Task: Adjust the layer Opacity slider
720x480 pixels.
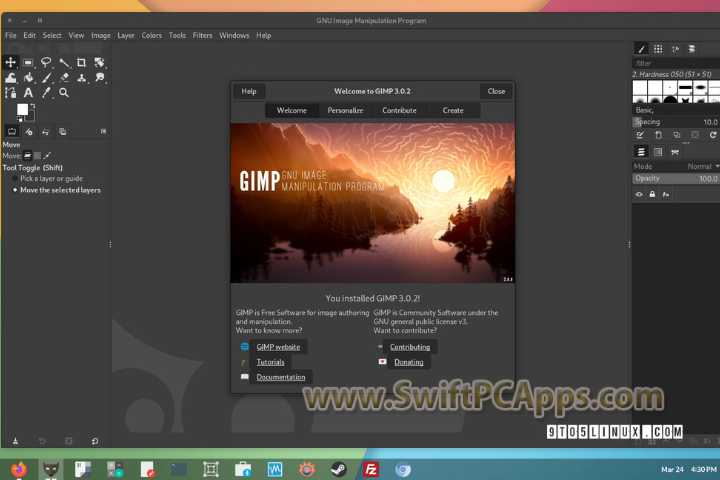Action: tap(676, 179)
